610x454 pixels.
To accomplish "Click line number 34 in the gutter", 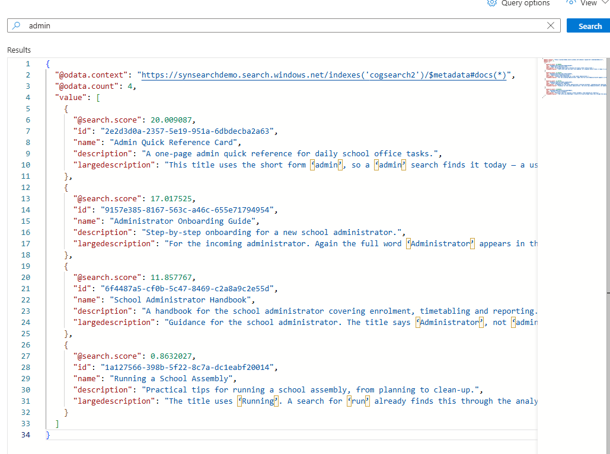I will (26, 435).
